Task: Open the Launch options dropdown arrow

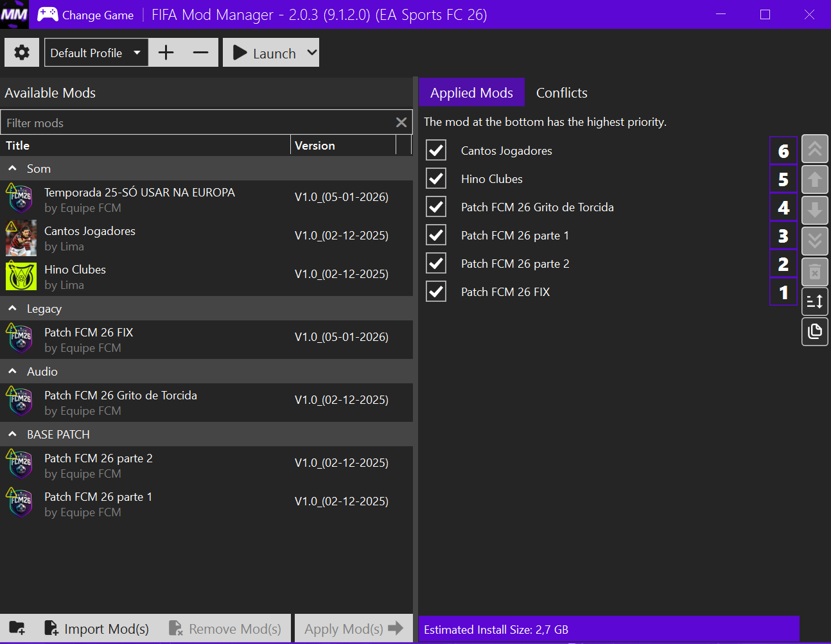Action: point(312,53)
